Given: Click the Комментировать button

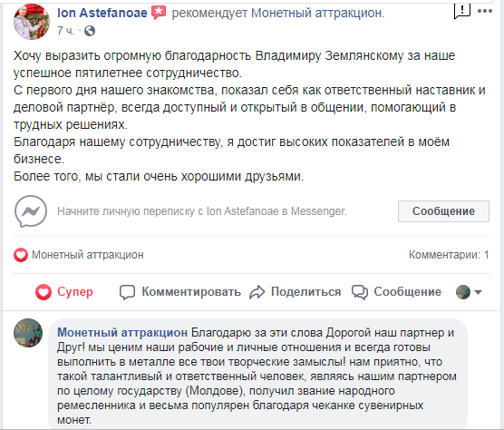Looking at the screenshot, I should coord(180,292).
